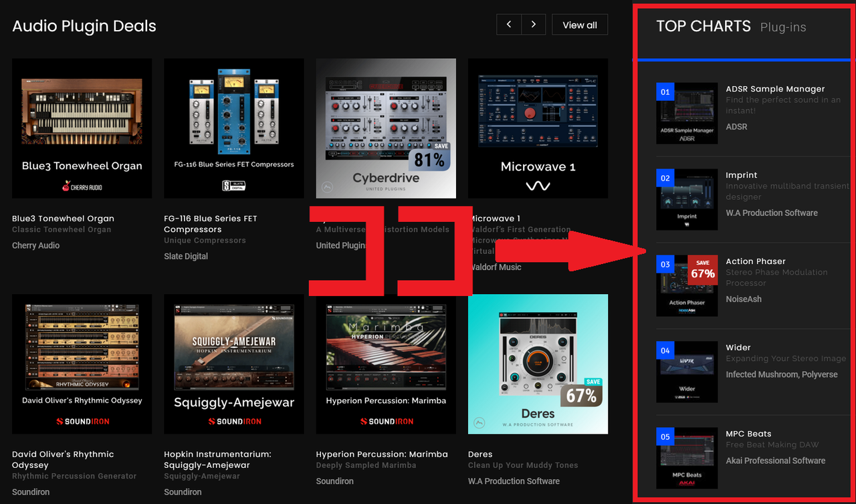
Task: Open the NoiseAsh vendor link
Action: [744, 299]
